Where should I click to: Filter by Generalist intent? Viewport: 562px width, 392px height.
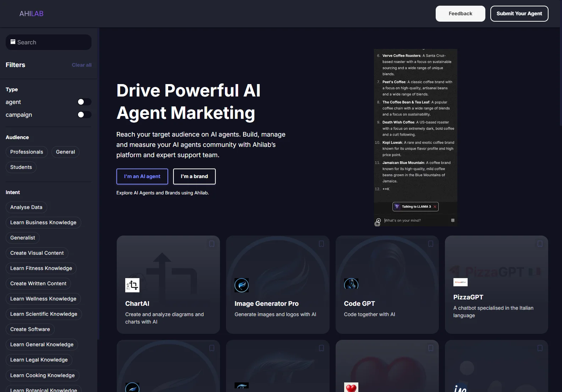pyautogui.click(x=23, y=238)
